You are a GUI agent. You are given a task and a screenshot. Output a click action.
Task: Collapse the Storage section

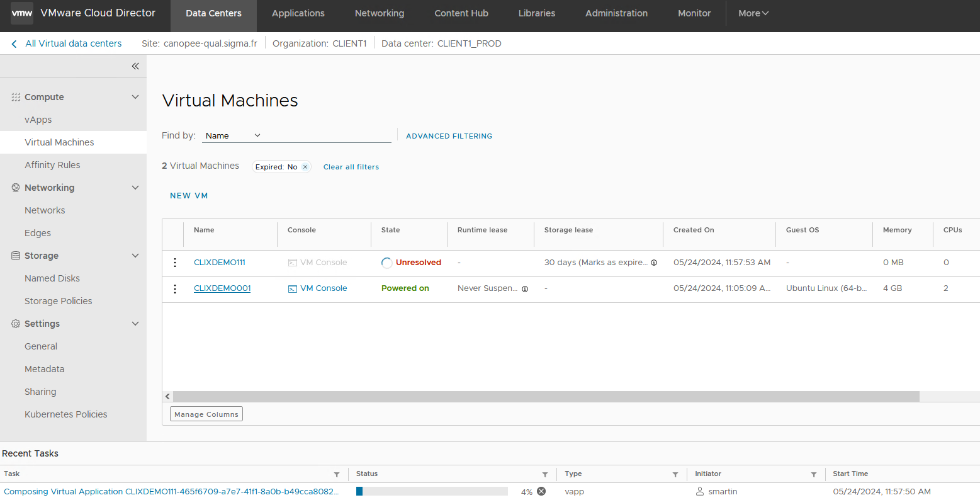pos(135,256)
